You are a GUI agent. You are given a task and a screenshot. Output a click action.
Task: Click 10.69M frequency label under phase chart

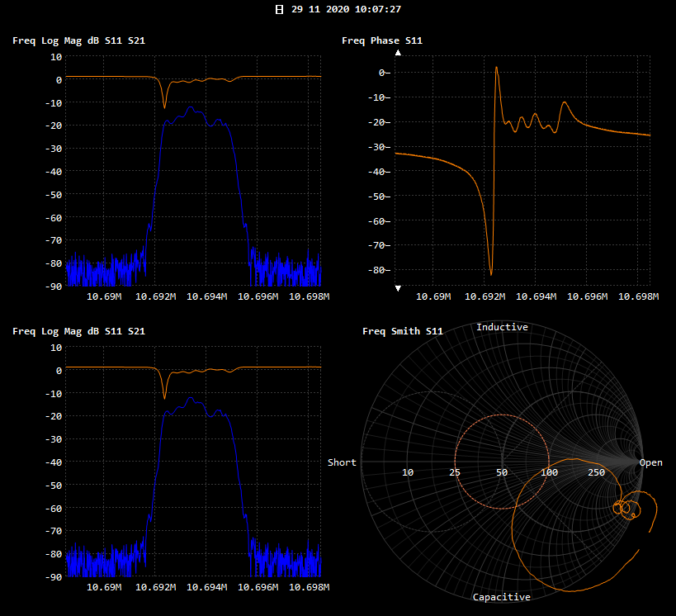click(x=433, y=296)
